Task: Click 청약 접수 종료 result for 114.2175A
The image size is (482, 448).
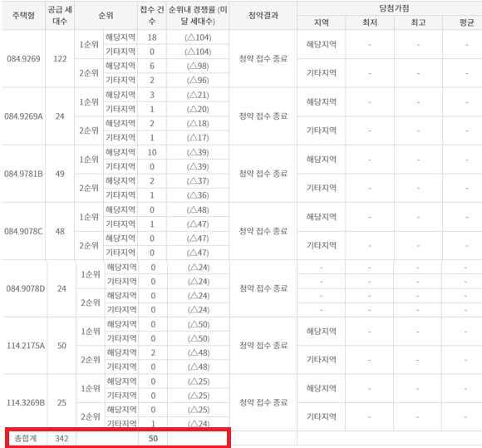Action: click(x=263, y=346)
